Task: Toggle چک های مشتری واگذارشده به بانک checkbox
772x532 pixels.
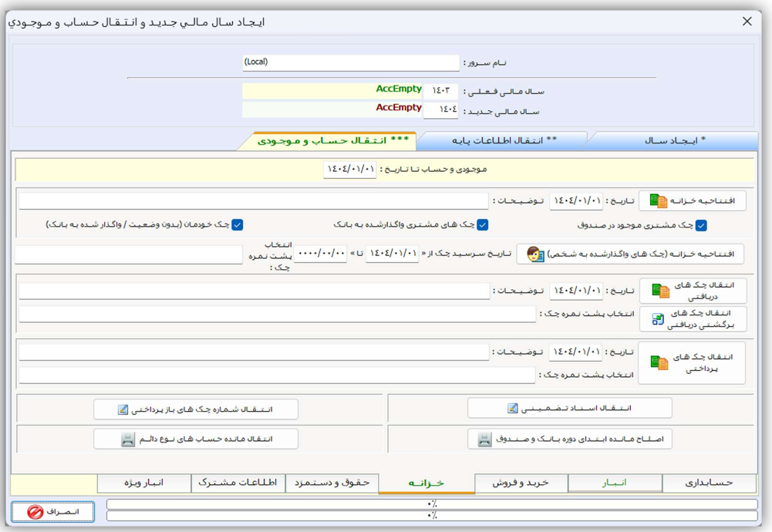Action: tap(483, 225)
